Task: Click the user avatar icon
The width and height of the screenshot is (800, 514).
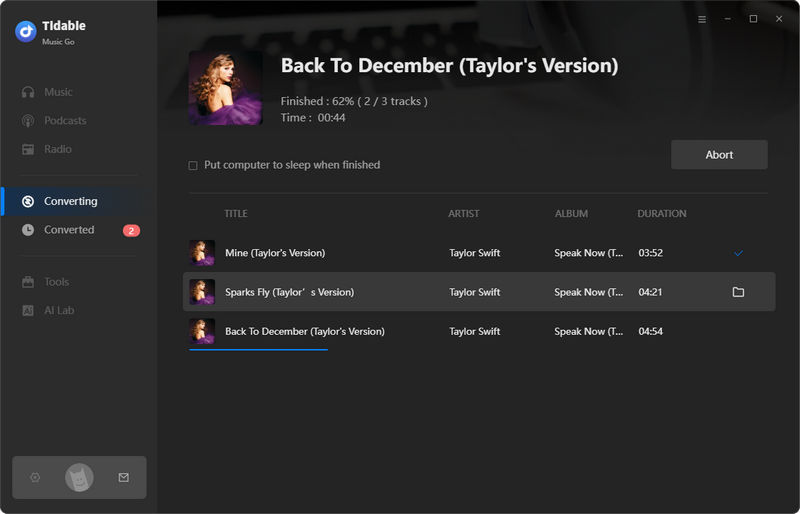Action: click(x=79, y=478)
